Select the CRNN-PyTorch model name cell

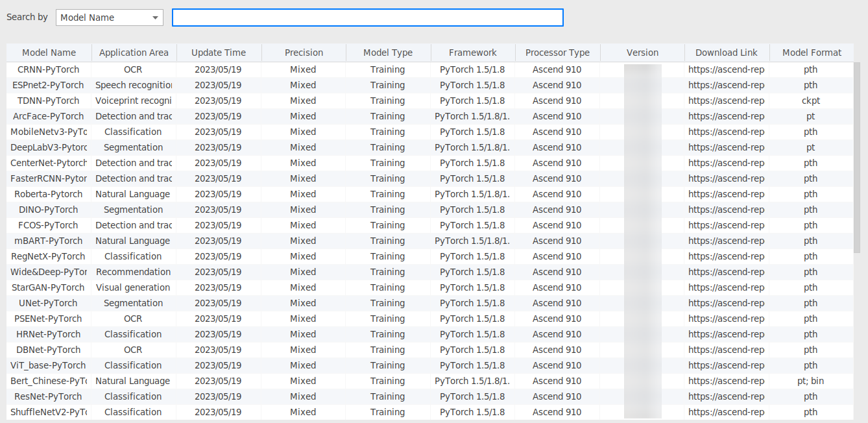[49, 69]
